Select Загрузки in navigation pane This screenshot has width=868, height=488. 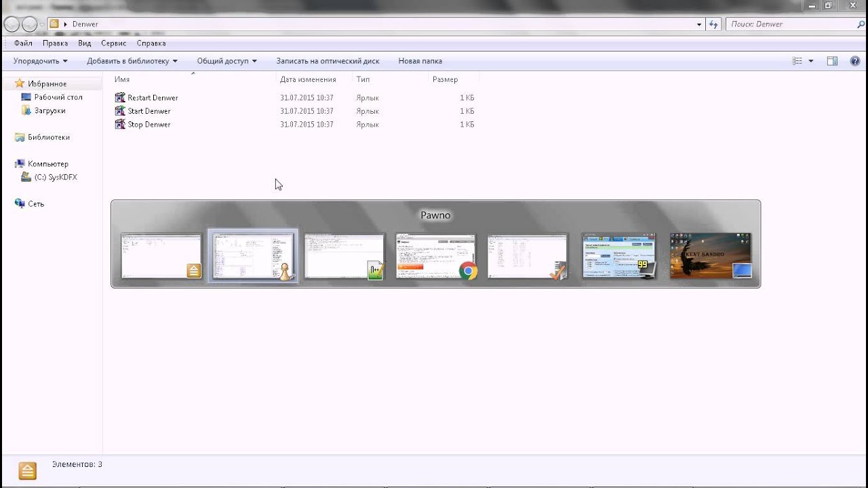[x=50, y=110]
